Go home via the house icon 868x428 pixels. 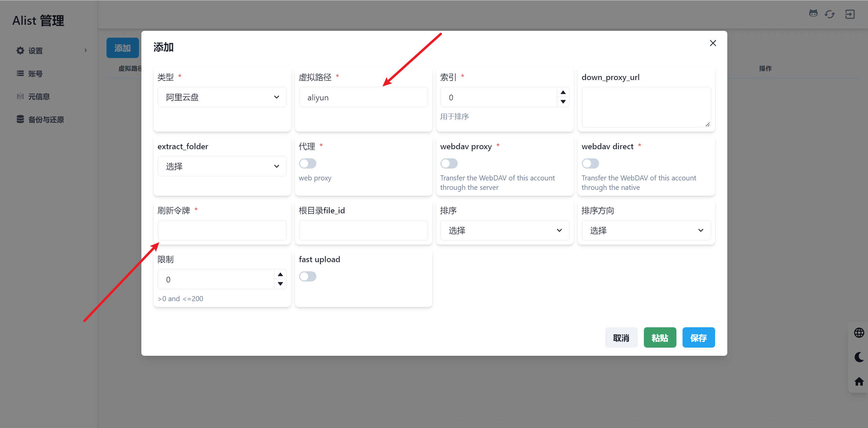point(859,382)
